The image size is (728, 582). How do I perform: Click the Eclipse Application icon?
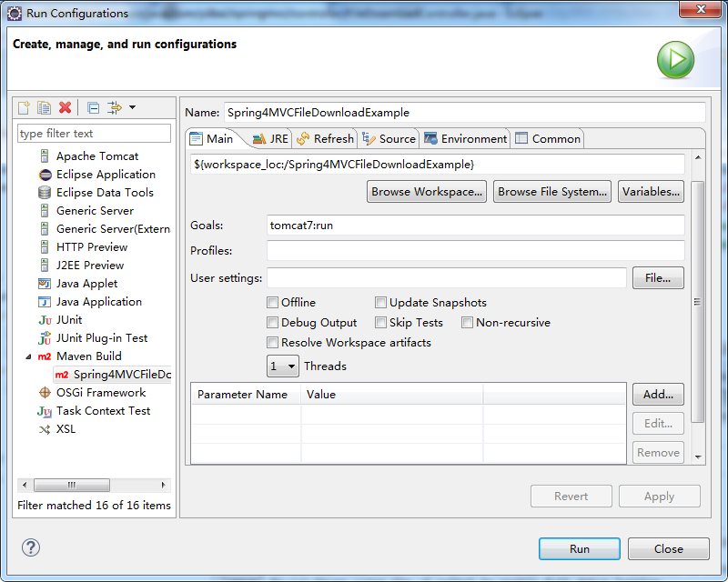pyautogui.click(x=45, y=175)
